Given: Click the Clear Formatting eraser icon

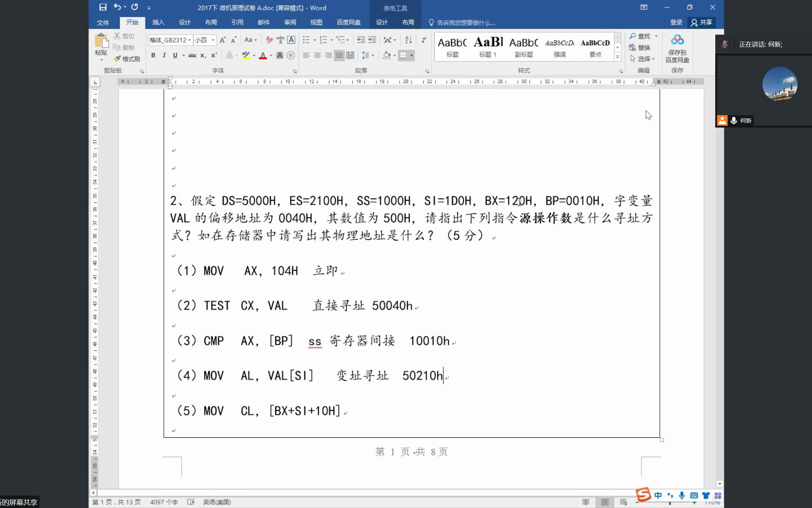Looking at the screenshot, I should click(x=269, y=40).
